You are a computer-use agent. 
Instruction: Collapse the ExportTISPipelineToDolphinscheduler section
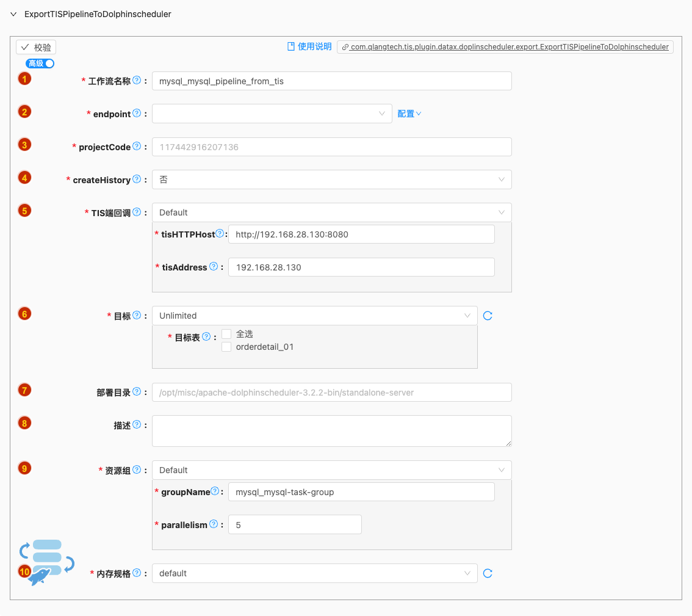click(13, 14)
